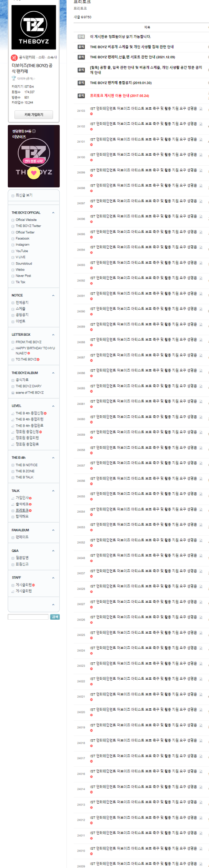Viewport: 209px width, 868px height.
Task: Click attachment image icon on post 24103
Action: [x=201, y=109]
